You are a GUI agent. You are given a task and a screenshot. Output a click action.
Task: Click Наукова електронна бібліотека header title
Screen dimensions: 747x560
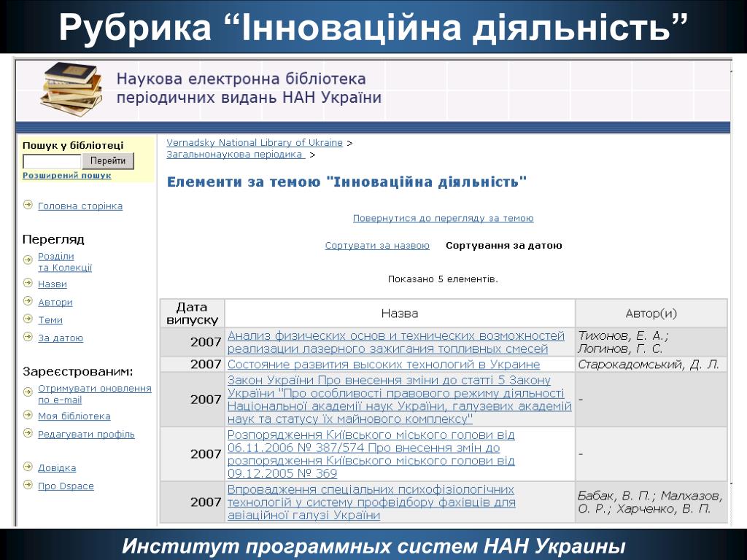tap(249, 88)
